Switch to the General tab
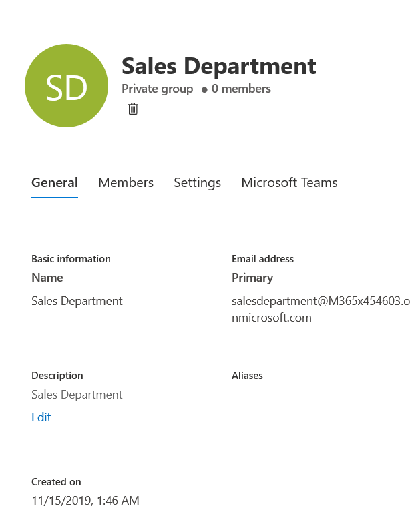The height and width of the screenshot is (514, 420). tap(55, 183)
